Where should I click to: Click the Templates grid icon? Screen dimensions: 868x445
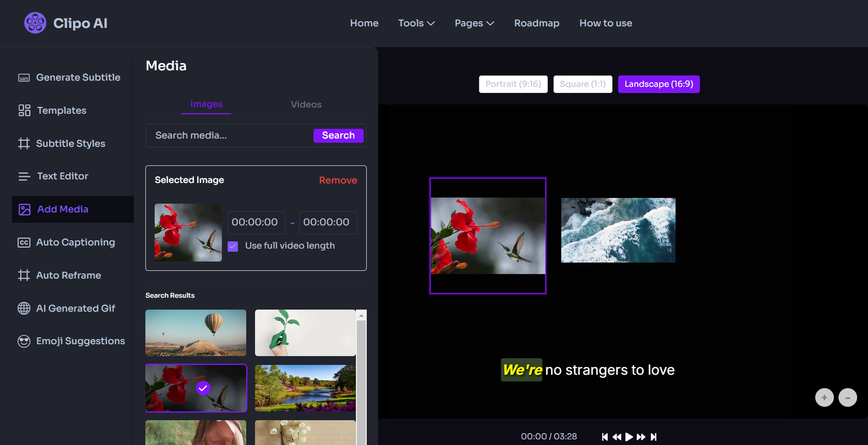(x=24, y=110)
